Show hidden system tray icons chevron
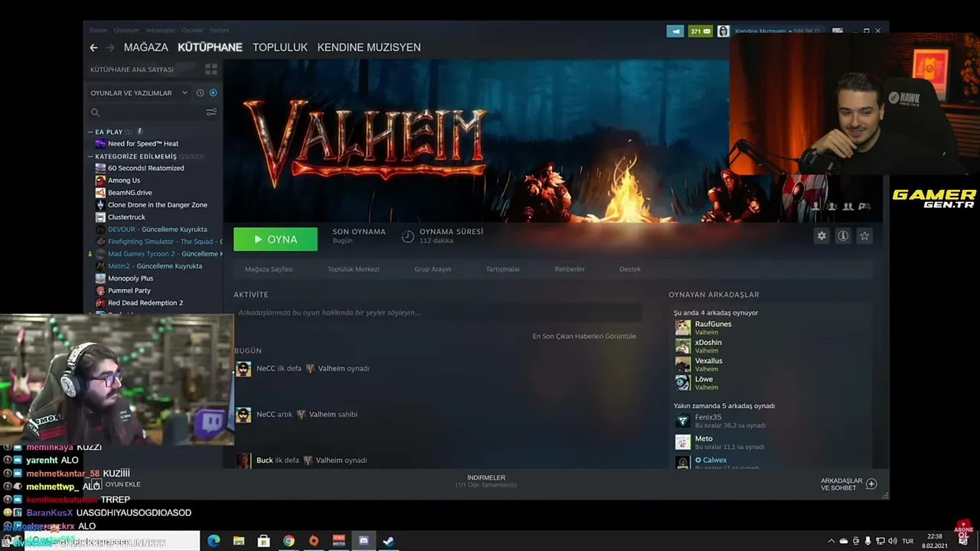 tap(831, 541)
